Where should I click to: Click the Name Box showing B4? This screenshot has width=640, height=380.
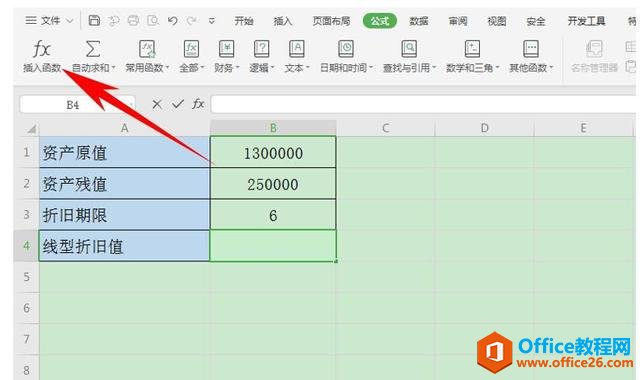point(78,104)
